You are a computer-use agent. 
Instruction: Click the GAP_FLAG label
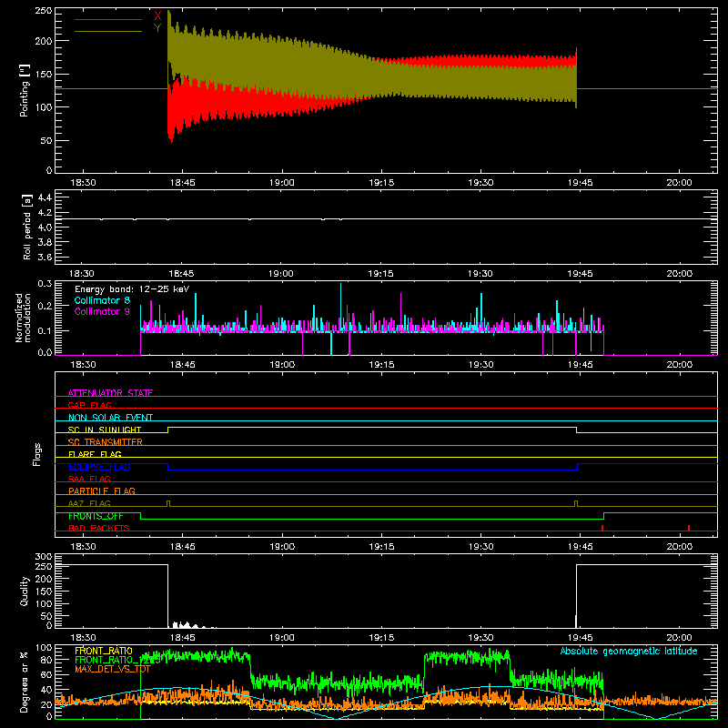pos(89,405)
